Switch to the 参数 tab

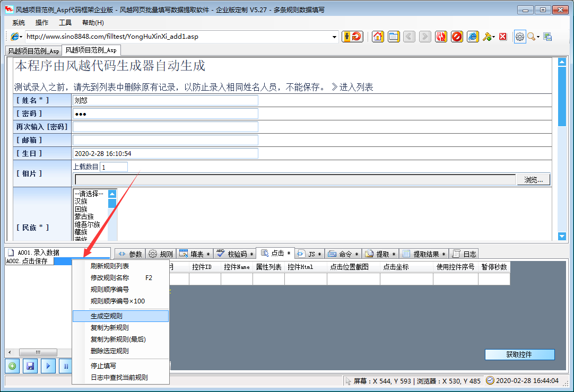click(131, 254)
